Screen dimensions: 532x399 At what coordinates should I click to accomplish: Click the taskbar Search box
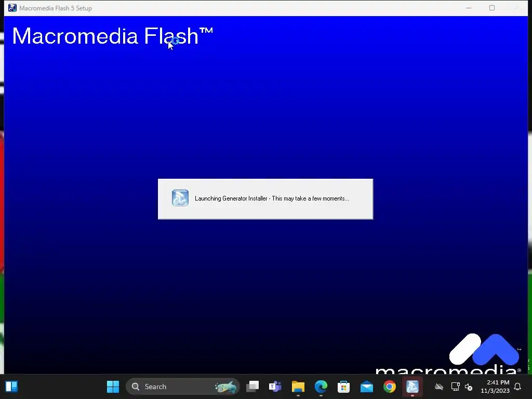[182, 387]
